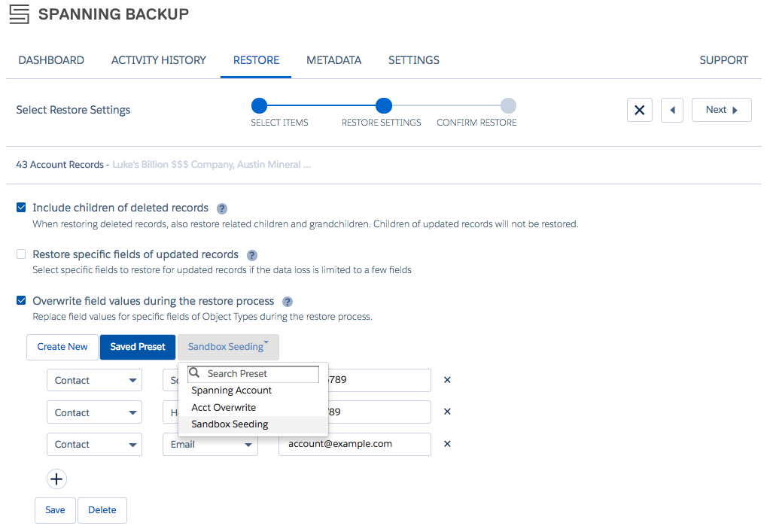Open the Activity History tab
Viewport: 767px width, 532px height.
pyautogui.click(x=159, y=60)
